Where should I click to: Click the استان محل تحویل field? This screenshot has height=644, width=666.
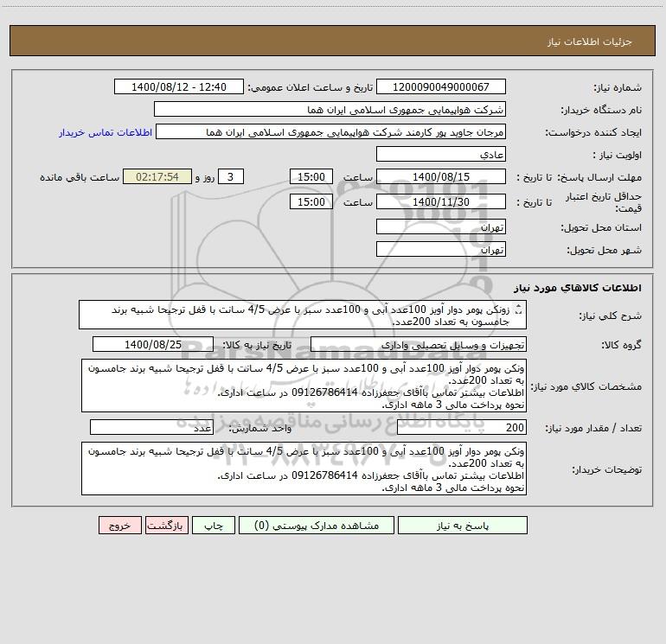click(441, 227)
